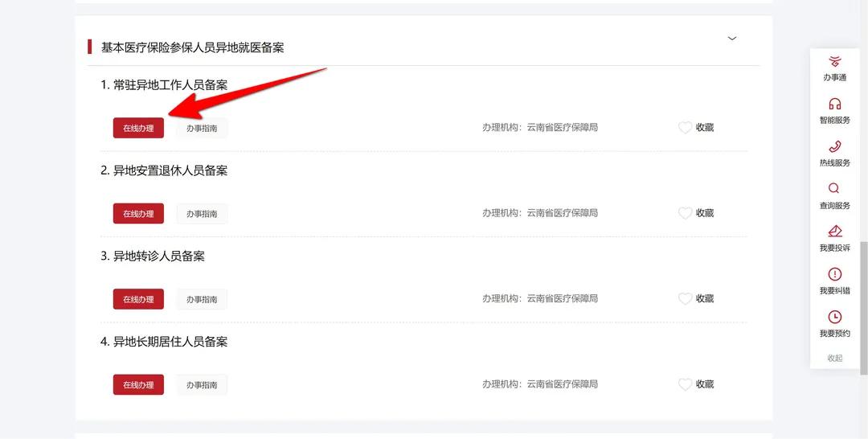
Task: Open the 我要预约 clock icon
Action: click(834, 318)
